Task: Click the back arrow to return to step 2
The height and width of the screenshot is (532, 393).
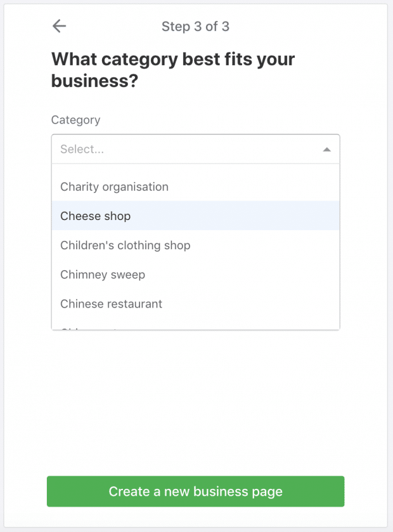Action: 58,26
